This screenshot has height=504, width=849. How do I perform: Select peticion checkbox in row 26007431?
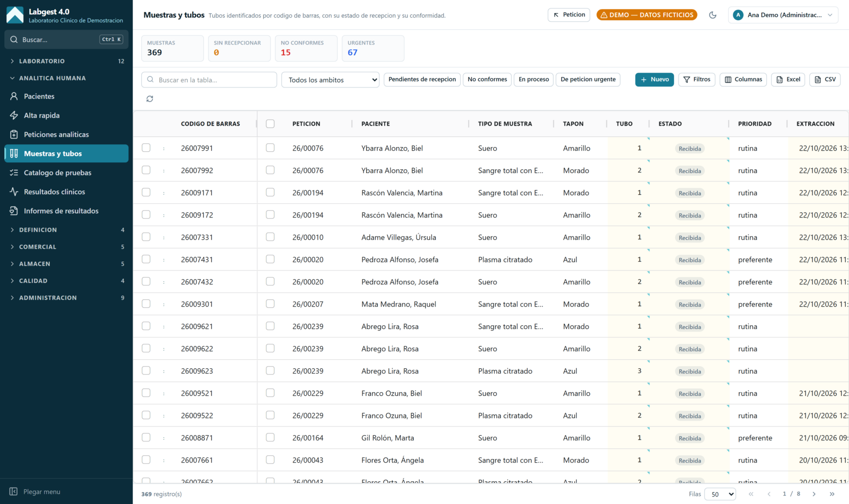click(x=270, y=259)
